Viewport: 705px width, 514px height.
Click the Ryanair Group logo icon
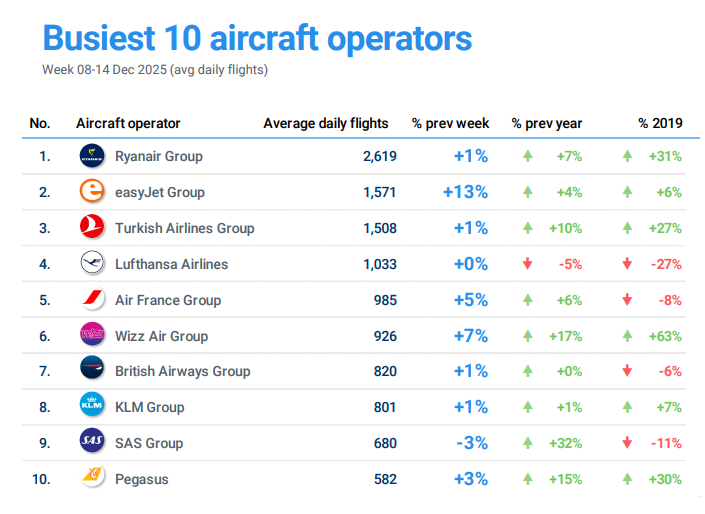92,156
